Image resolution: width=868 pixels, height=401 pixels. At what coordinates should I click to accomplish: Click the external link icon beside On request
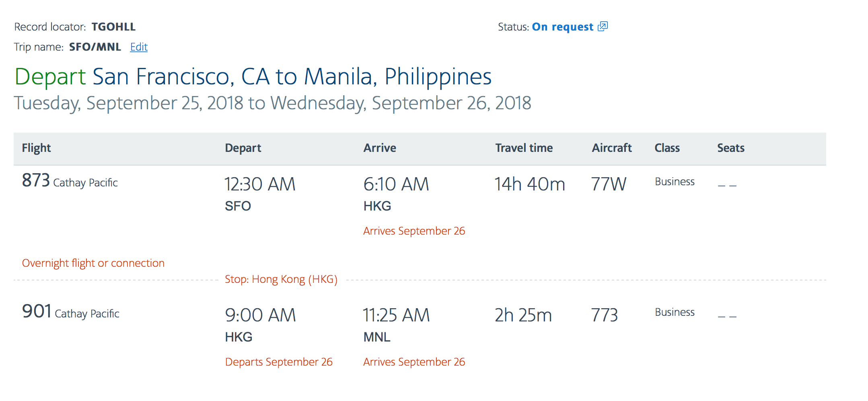[x=603, y=27]
